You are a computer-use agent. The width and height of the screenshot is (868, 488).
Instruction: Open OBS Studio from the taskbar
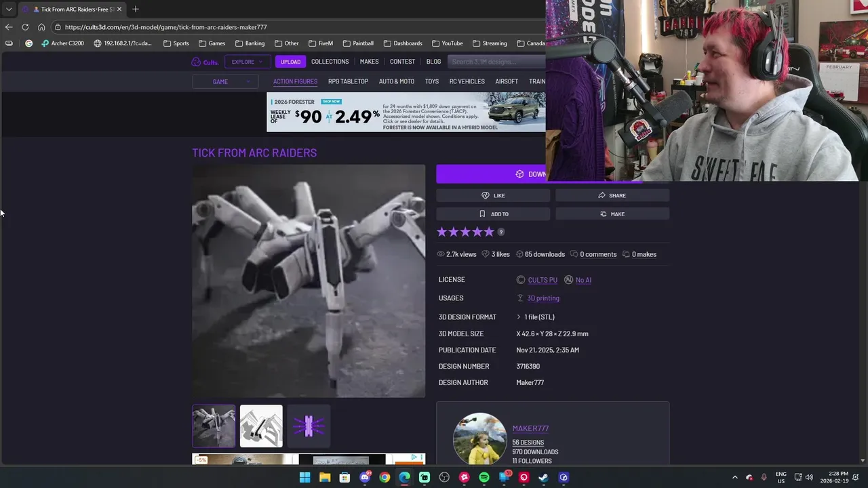click(x=444, y=477)
